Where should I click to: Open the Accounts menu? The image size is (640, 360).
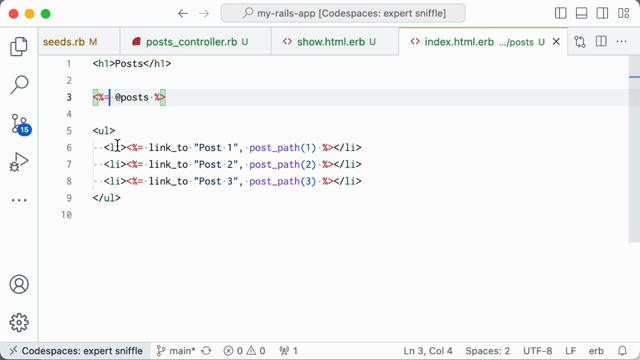click(19, 284)
